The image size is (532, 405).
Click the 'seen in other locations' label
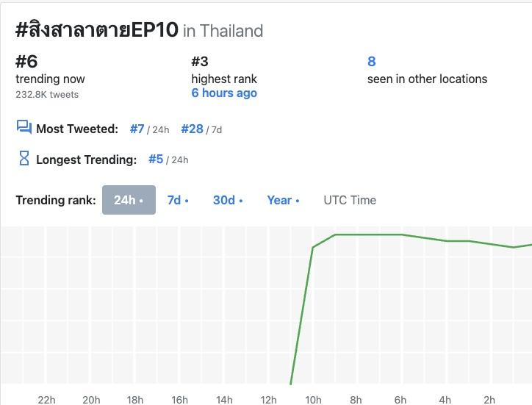[x=427, y=79]
